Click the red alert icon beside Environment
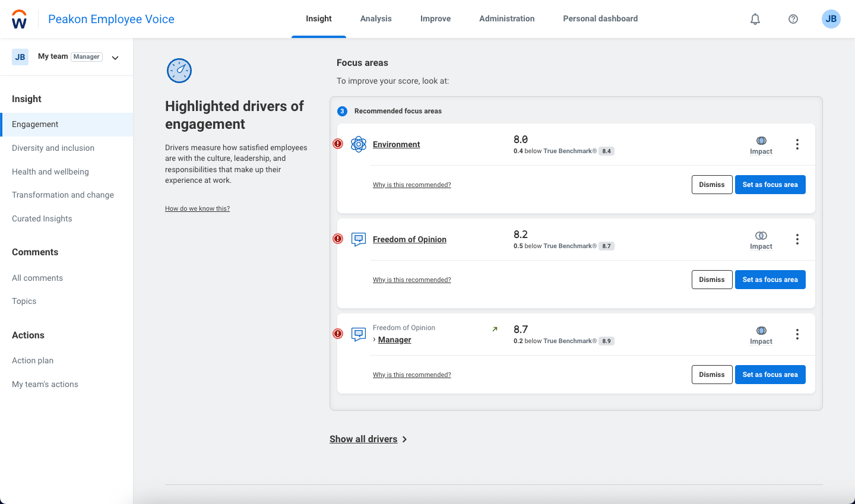The width and height of the screenshot is (855, 504). pos(338,144)
